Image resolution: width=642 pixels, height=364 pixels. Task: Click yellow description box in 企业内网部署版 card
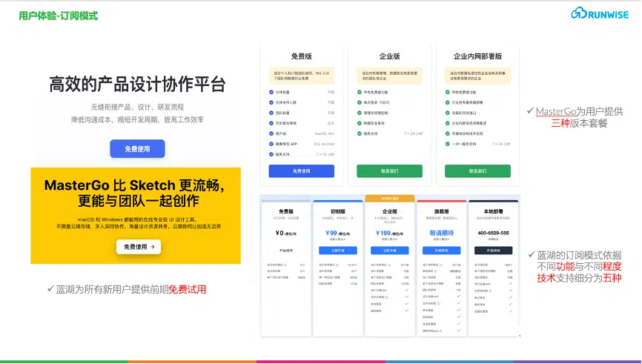[x=478, y=76]
